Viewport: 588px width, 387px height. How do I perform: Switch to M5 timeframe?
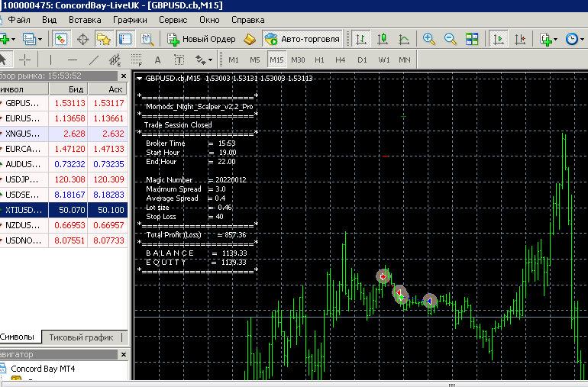pyautogui.click(x=254, y=60)
